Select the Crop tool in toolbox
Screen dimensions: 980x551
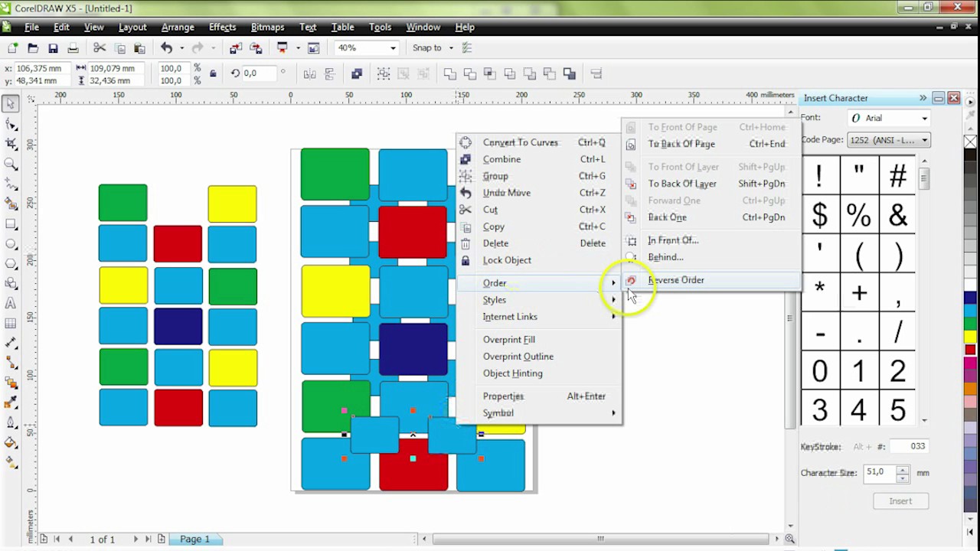pyautogui.click(x=11, y=144)
